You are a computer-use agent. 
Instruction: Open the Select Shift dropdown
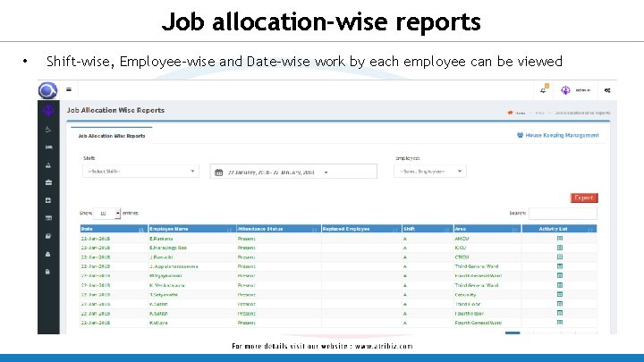pos(140,171)
